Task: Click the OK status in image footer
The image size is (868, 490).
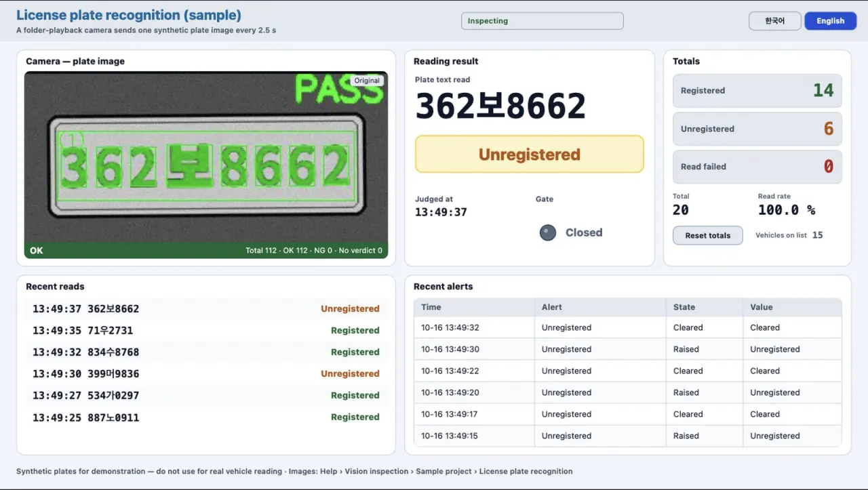Action: pyautogui.click(x=36, y=251)
